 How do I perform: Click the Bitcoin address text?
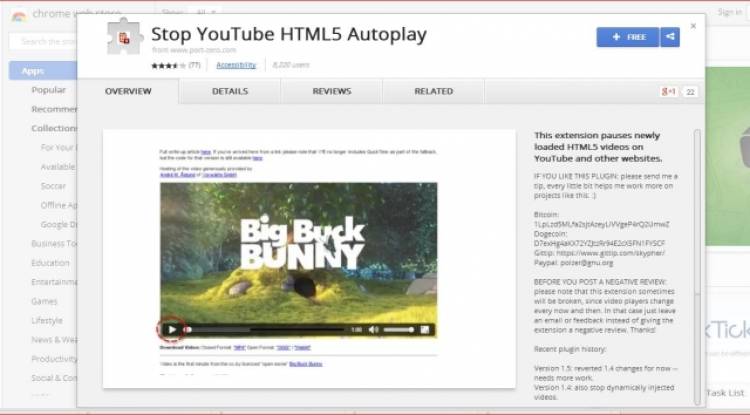tap(601, 224)
